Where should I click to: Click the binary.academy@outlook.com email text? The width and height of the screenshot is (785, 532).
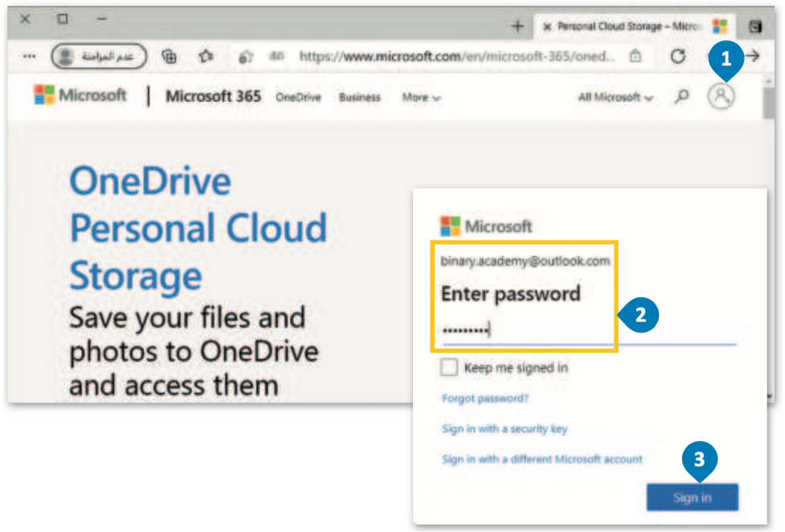point(525,261)
